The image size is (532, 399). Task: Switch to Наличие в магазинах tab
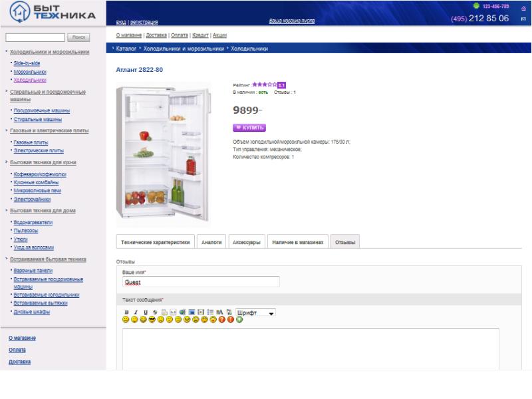tap(297, 242)
